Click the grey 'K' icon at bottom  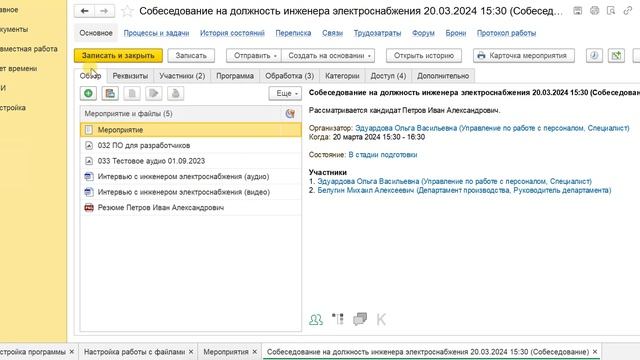tap(381, 319)
